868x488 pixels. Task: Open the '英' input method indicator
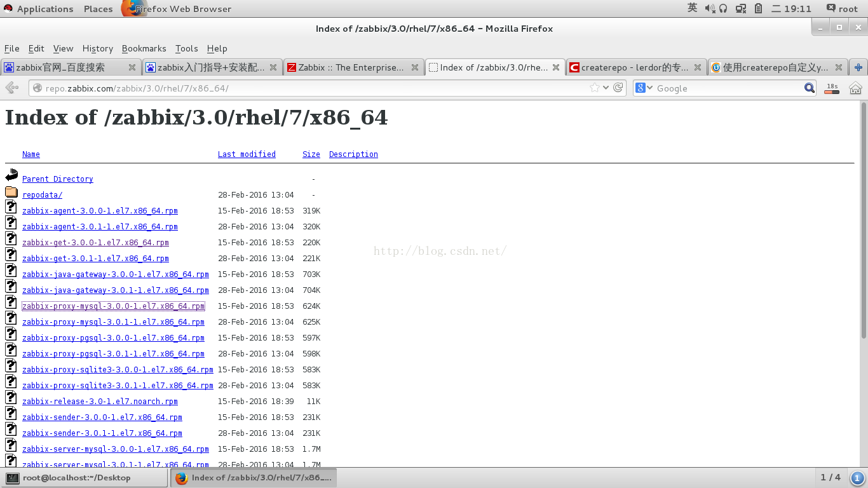point(693,8)
